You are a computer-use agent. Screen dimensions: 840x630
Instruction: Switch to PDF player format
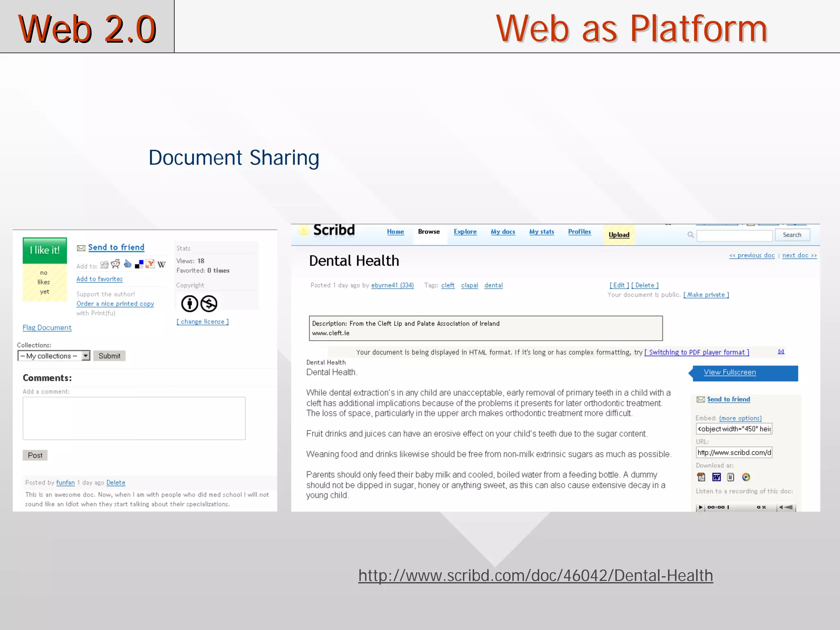coord(696,353)
